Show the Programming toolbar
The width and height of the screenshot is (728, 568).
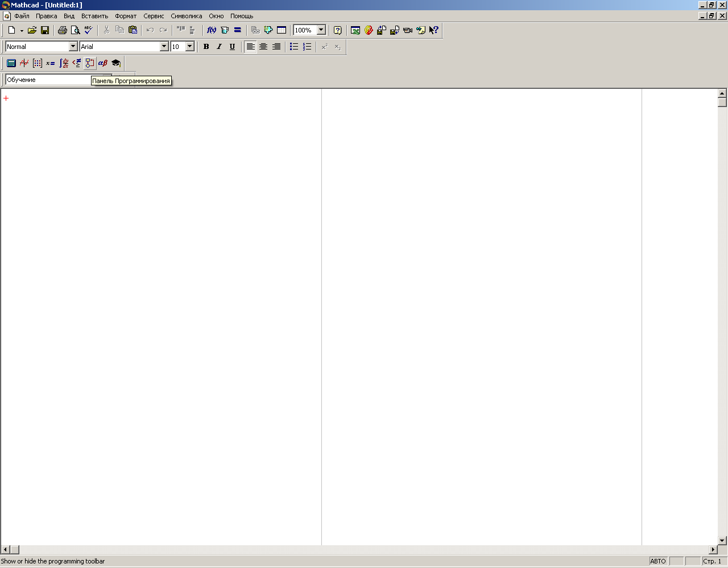click(x=90, y=63)
